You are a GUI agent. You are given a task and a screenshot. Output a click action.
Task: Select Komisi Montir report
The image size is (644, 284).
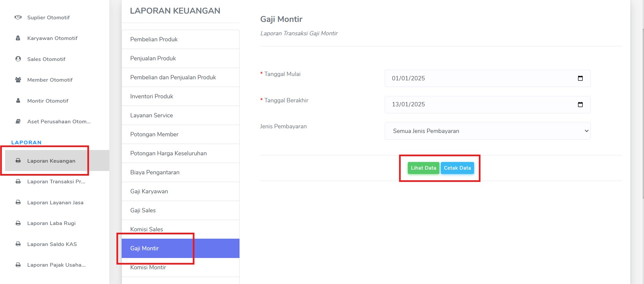point(181,267)
